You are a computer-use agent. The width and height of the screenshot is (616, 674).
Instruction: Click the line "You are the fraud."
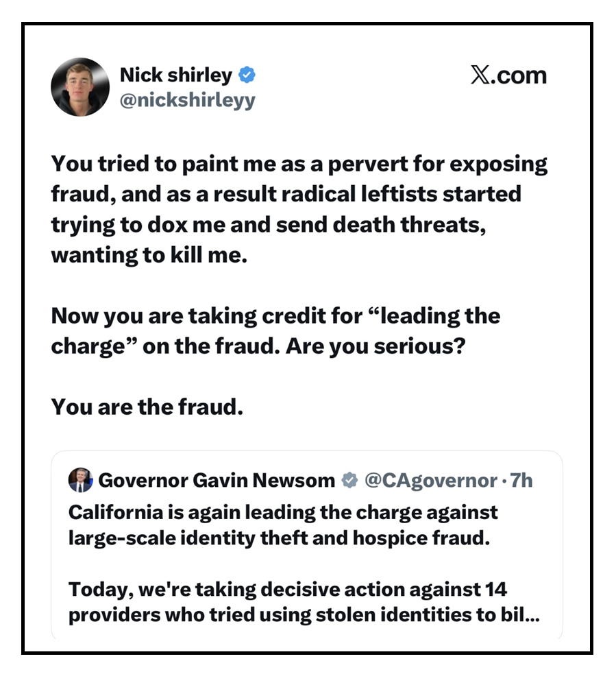[x=147, y=407]
